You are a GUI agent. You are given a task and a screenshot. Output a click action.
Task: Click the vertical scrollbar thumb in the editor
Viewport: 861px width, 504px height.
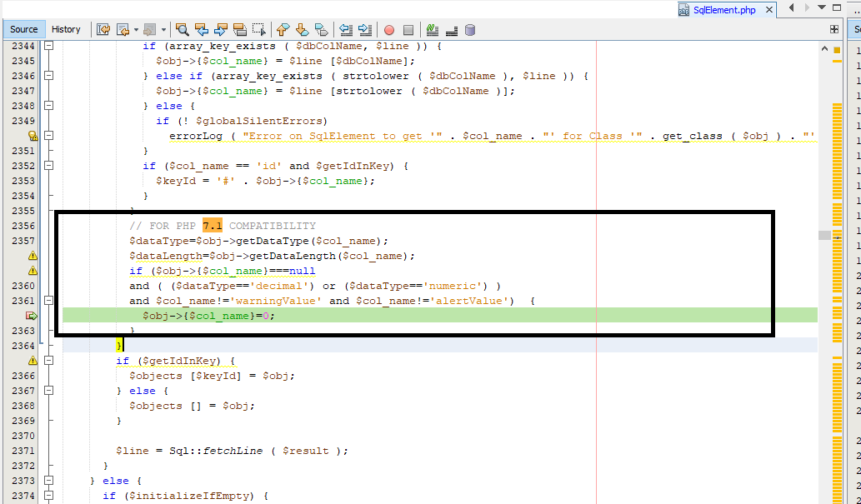click(823, 236)
